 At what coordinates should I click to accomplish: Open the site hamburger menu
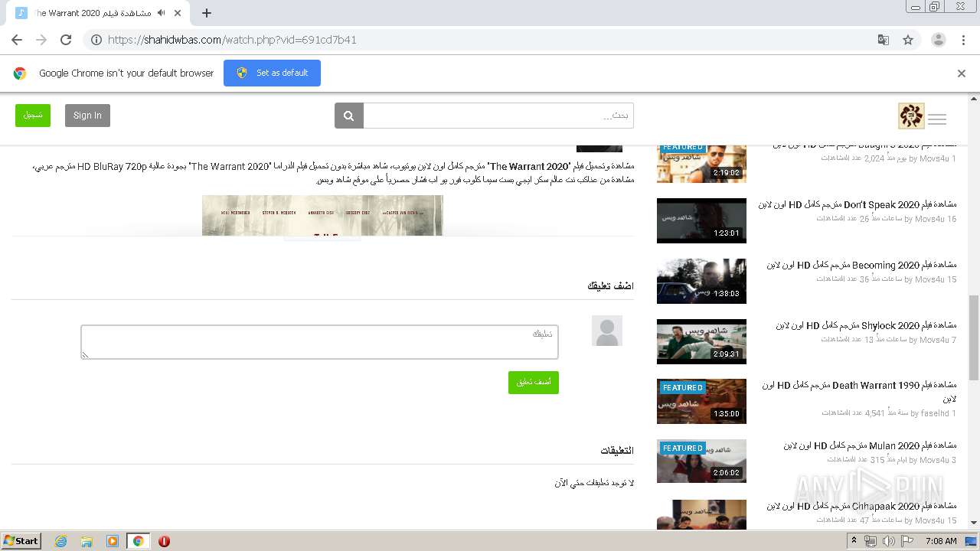[937, 119]
